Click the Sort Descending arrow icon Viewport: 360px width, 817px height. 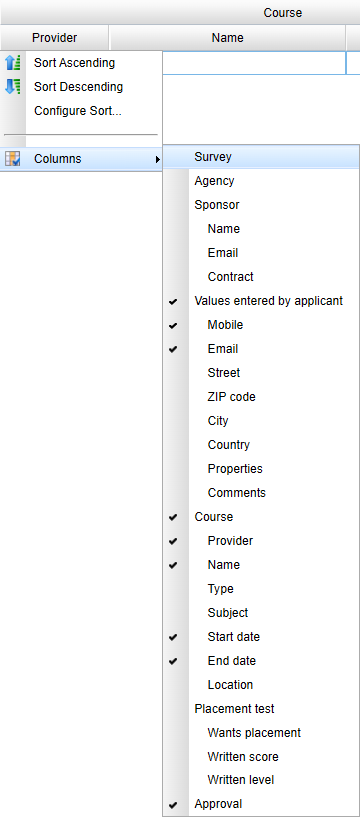[x=13, y=87]
